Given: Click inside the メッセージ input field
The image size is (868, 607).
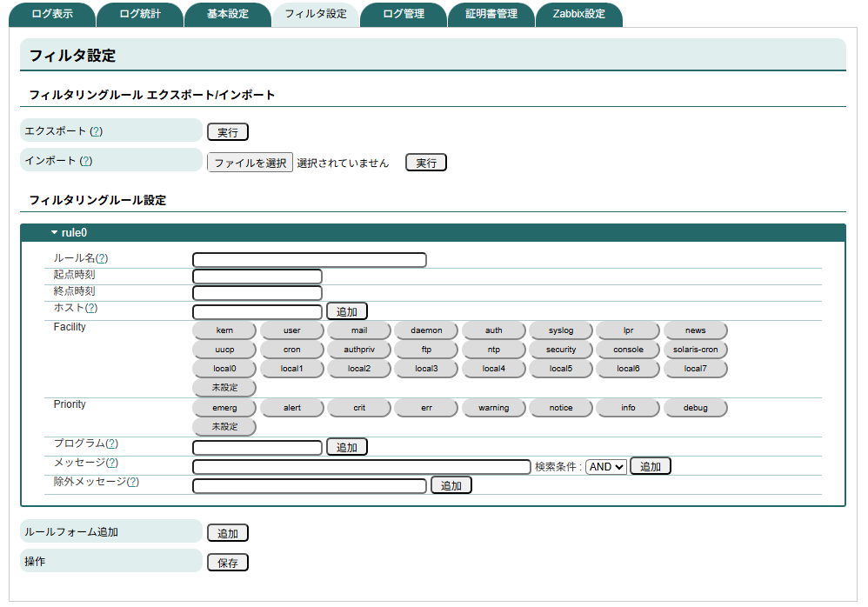Looking at the screenshot, I should coord(359,465).
